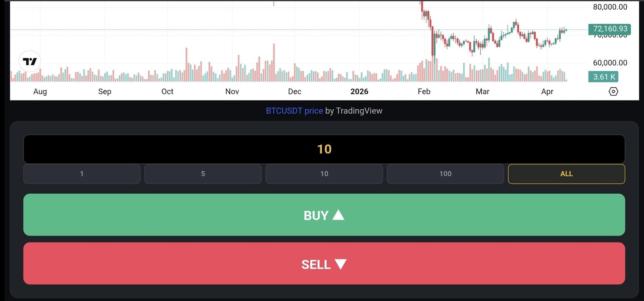Click the 3.61 K volume label
The width and height of the screenshot is (644, 301).
[604, 77]
